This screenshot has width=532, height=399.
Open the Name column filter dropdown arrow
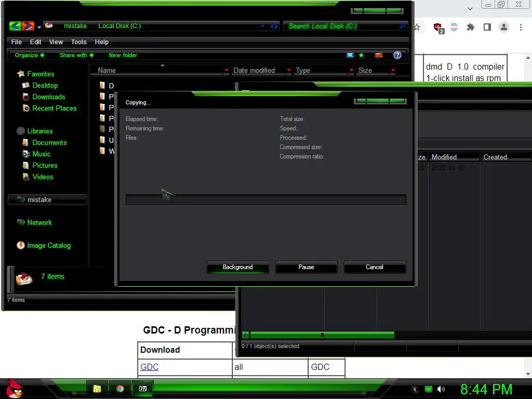(x=227, y=70)
